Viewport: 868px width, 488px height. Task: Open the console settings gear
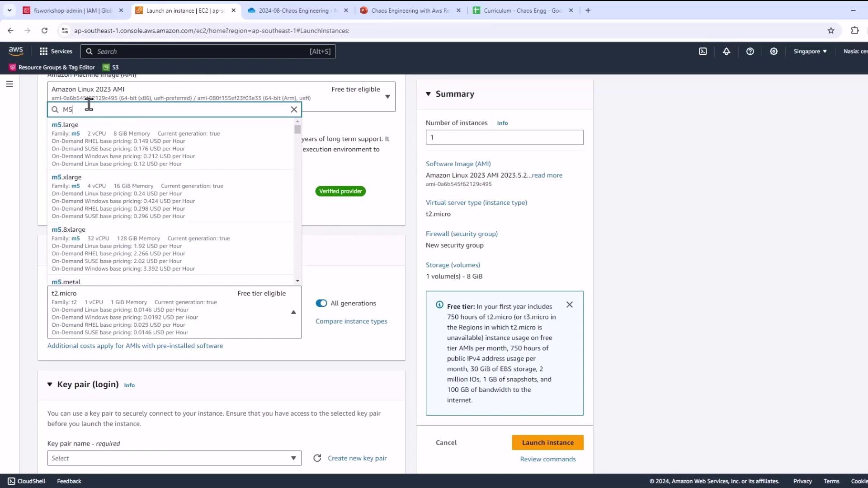(774, 51)
